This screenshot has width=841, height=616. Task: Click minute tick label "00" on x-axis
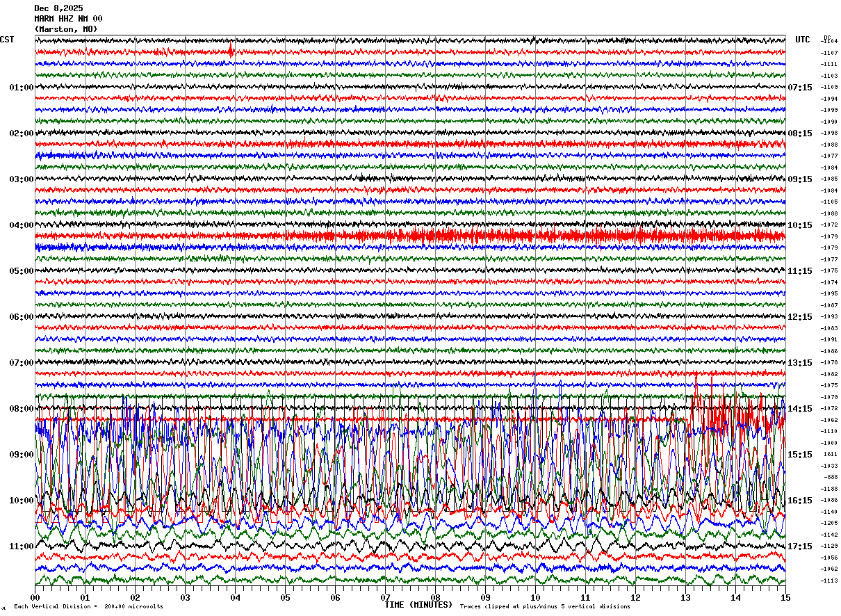[35, 597]
